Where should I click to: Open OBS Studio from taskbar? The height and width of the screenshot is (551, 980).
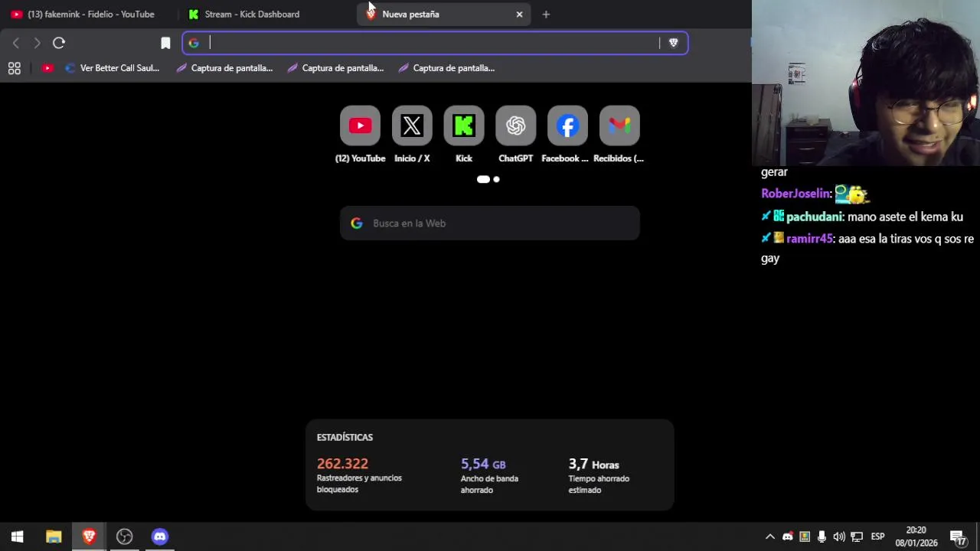pos(124,536)
